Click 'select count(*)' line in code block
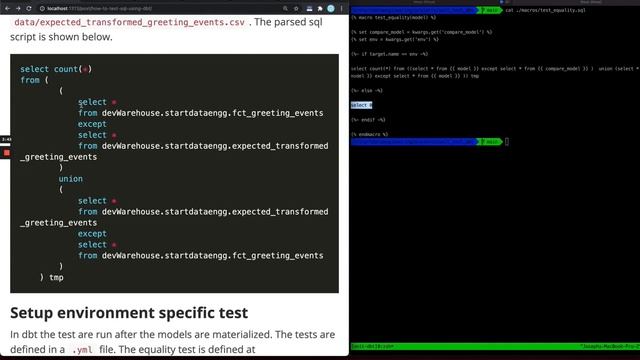Image resolution: width=640 pixels, height=360 pixels. click(x=56, y=69)
